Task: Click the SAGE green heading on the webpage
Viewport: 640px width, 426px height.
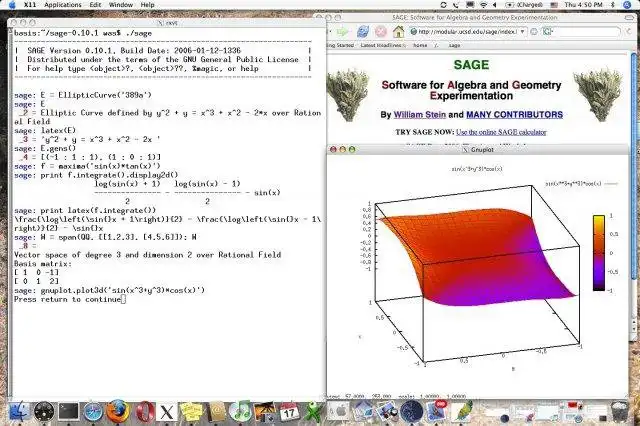Action: (471, 64)
